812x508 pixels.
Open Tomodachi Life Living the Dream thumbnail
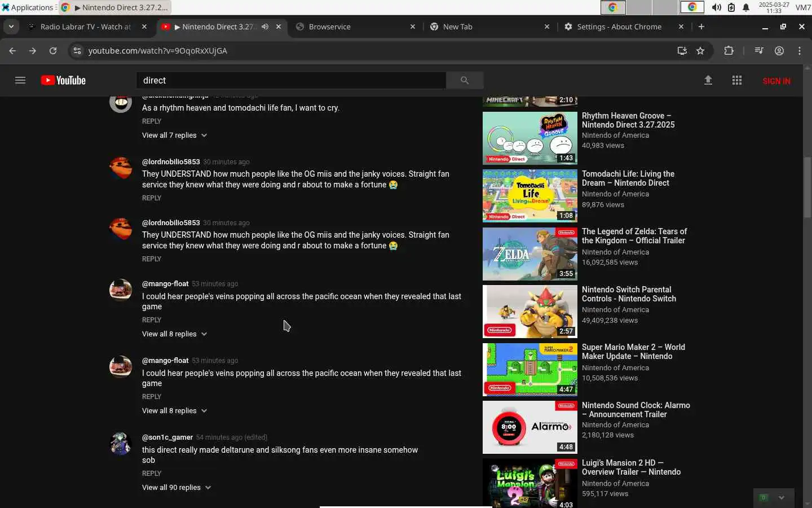point(530,196)
